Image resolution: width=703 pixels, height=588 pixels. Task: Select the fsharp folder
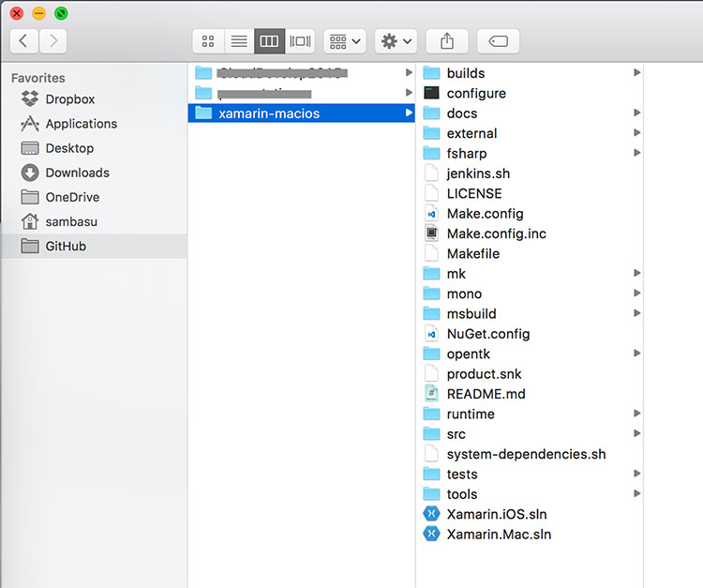[x=530, y=154]
